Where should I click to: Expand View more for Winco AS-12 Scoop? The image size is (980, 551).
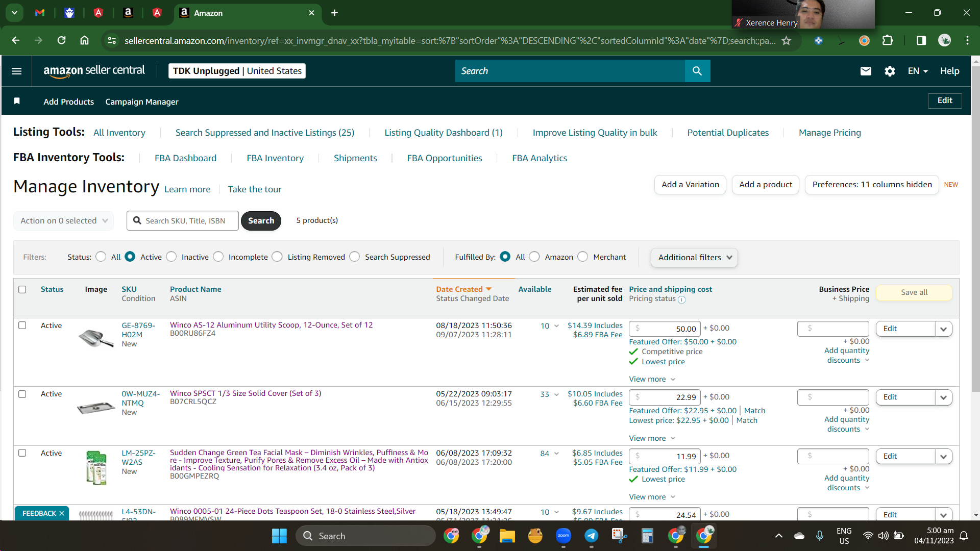(652, 379)
